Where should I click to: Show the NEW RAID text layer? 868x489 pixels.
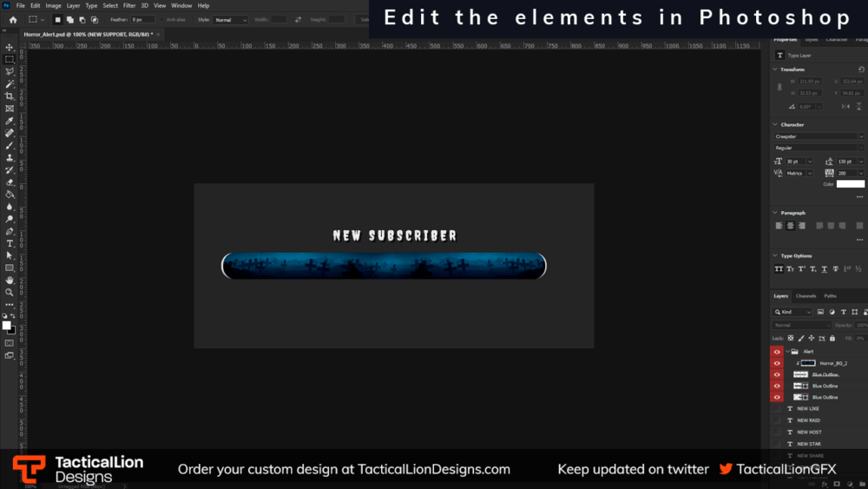pyautogui.click(x=777, y=420)
